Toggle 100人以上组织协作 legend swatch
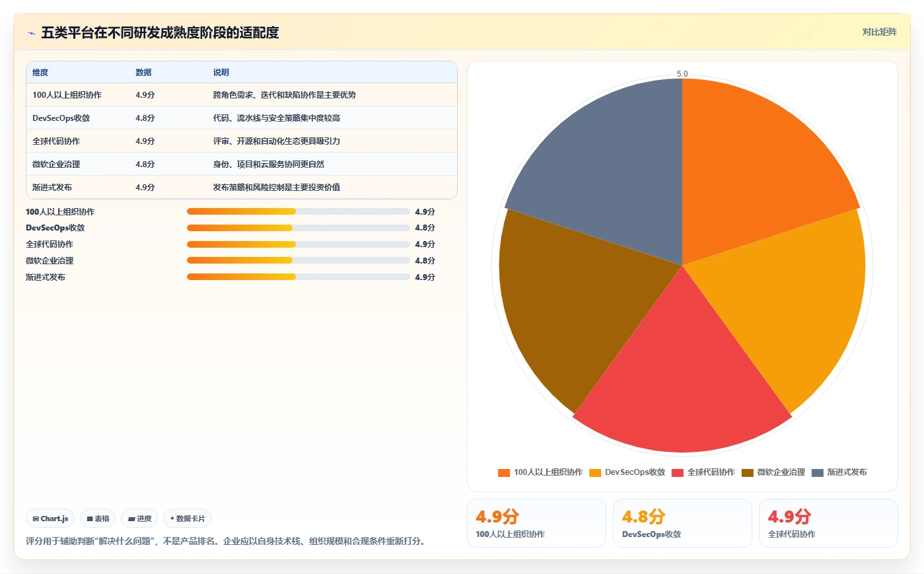The width and height of the screenshot is (924, 574). (504, 472)
